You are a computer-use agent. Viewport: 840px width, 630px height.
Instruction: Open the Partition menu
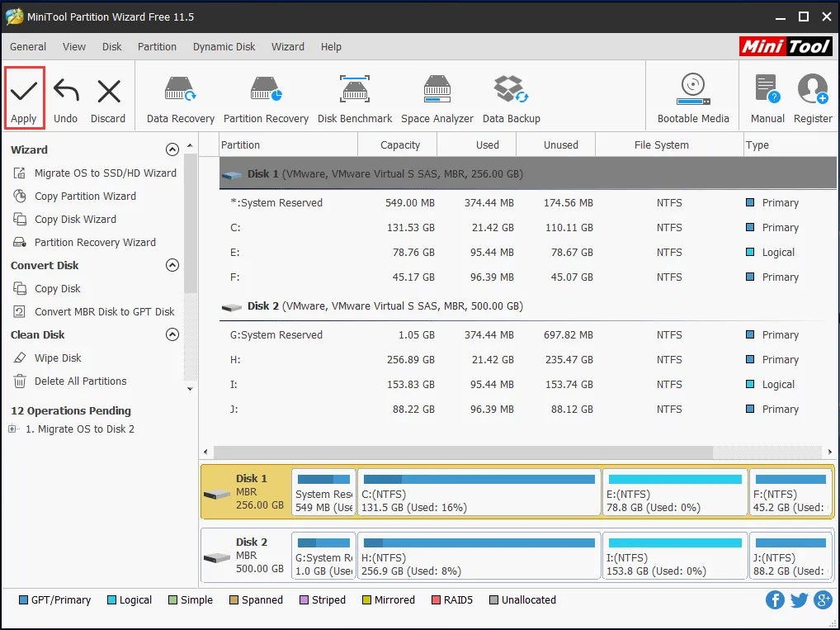157,47
